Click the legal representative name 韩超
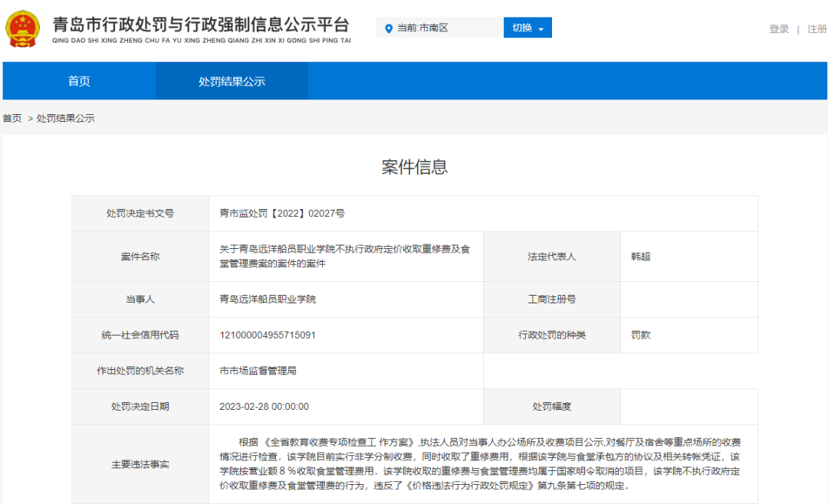Viewport: 828px width, 504px height. (640, 257)
